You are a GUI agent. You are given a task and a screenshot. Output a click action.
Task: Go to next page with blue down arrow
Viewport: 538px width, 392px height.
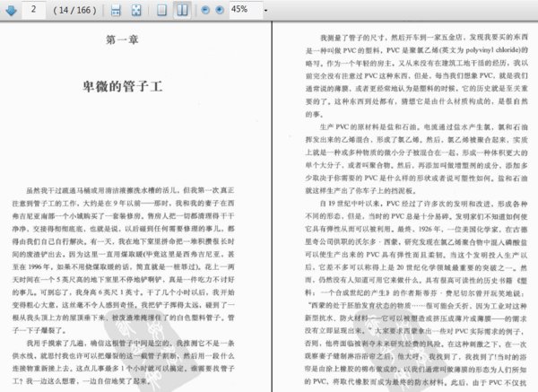12,10
